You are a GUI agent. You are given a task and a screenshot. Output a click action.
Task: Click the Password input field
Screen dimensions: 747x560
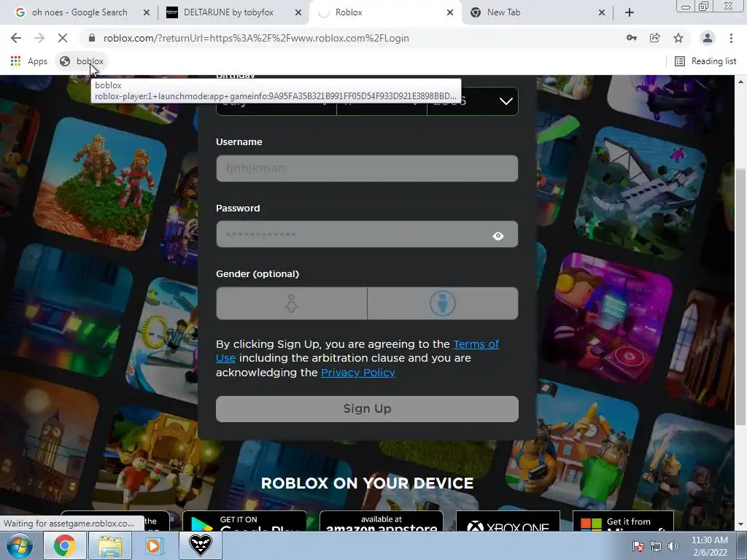click(x=367, y=234)
